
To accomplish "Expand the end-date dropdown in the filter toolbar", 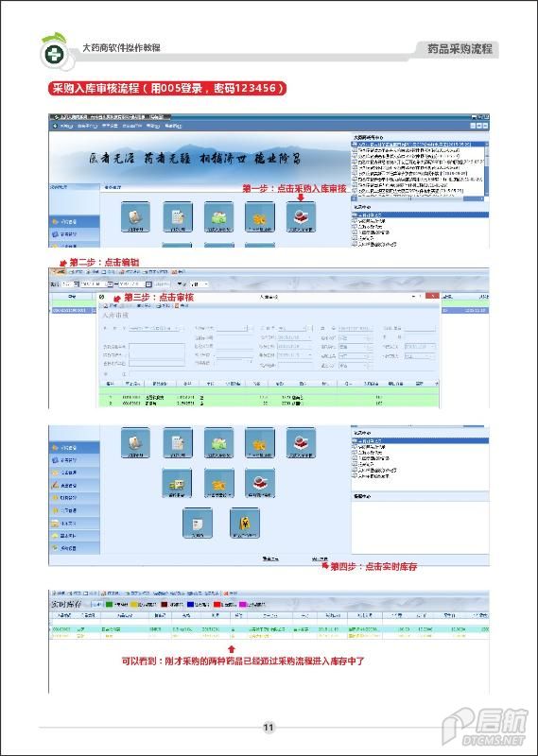I will coord(148,284).
